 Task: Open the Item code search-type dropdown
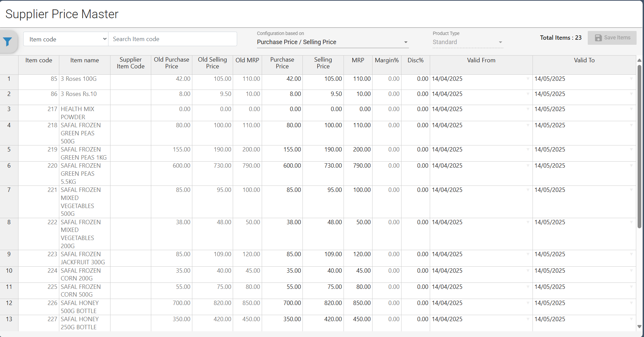[x=66, y=39]
